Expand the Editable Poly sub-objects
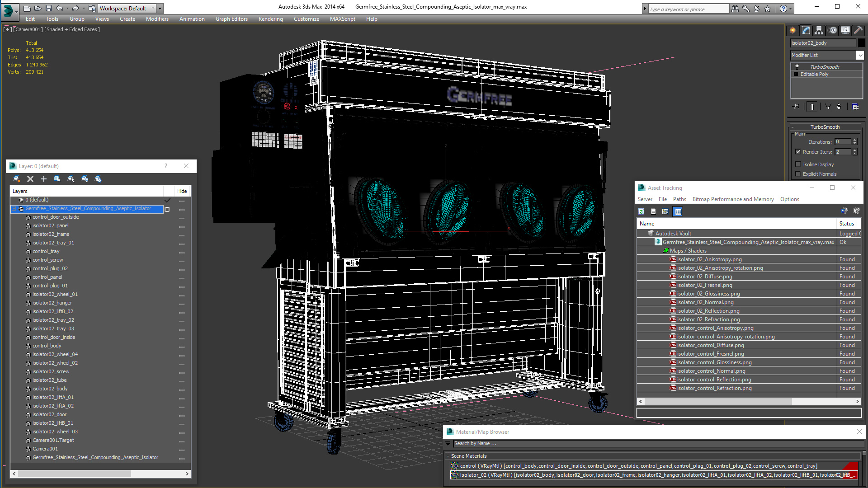 click(796, 74)
